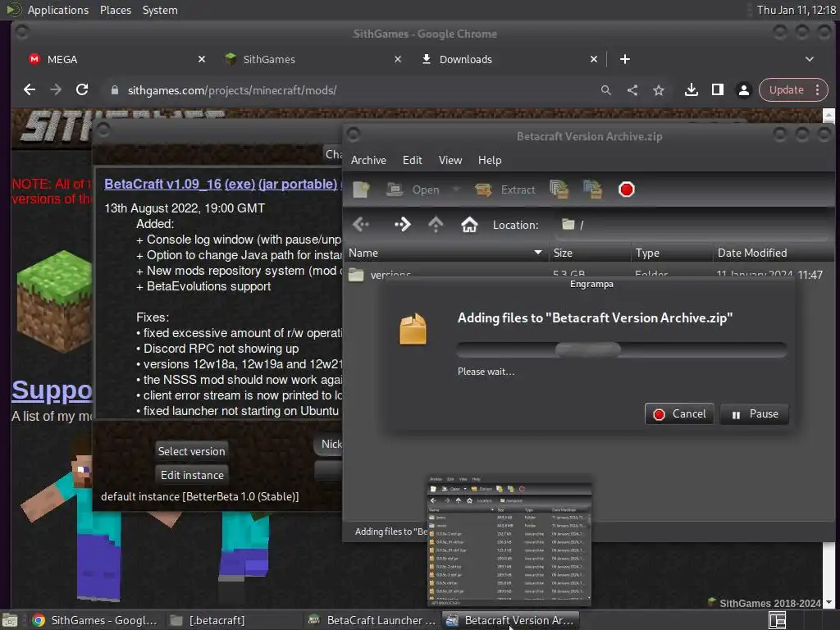The width and height of the screenshot is (840, 630).
Task: Click the Location path field showing /
Action: (x=694, y=225)
